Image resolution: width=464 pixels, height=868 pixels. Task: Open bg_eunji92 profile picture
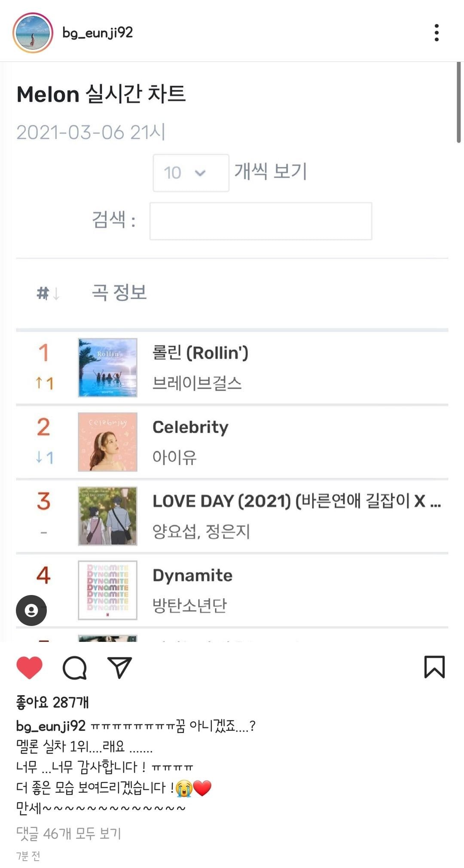(x=33, y=33)
